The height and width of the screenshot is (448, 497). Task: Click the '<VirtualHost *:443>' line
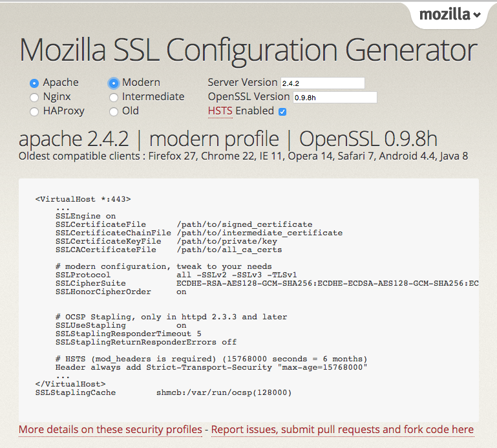tap(83, 199)
